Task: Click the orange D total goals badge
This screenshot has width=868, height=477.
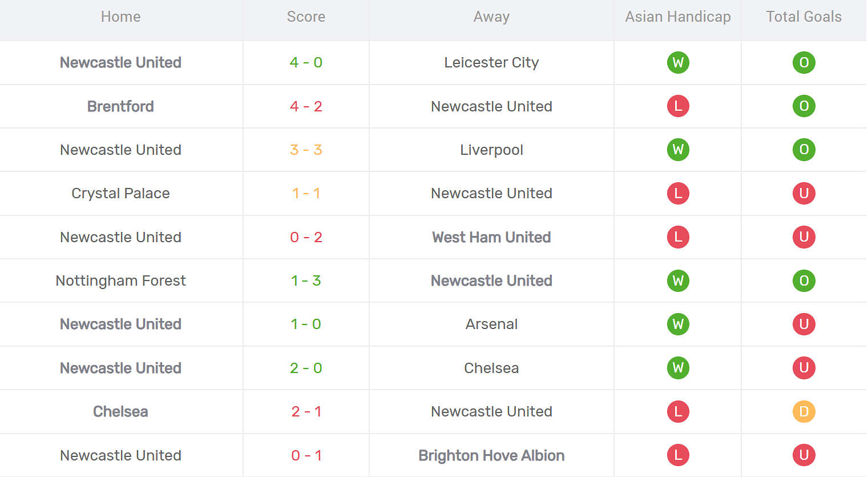Action: [x=804, y=411]
